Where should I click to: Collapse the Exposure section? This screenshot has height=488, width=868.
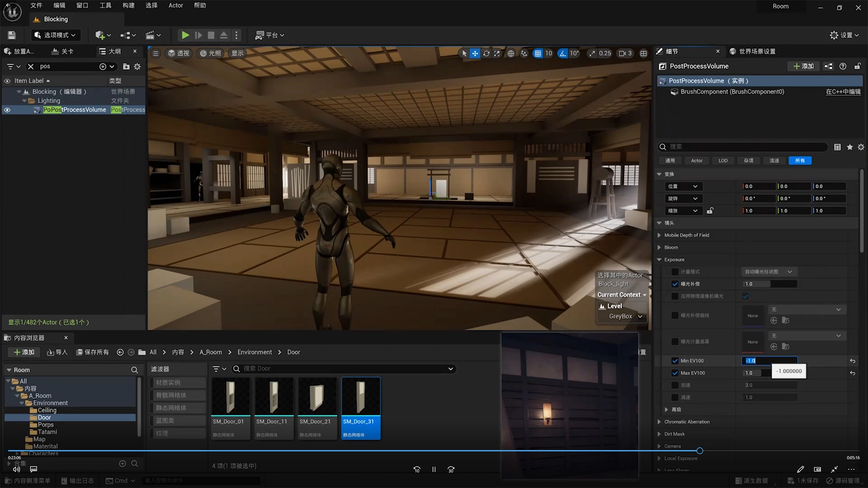(659, 259)
